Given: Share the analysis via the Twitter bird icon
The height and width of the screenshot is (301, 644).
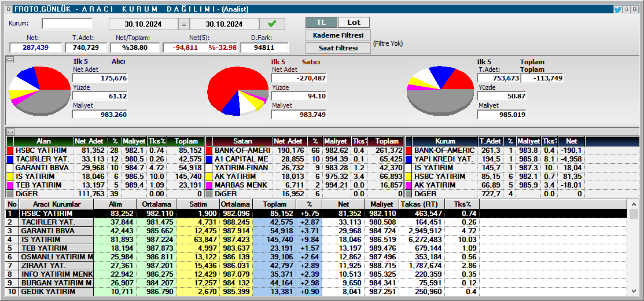Looking at the screenshot, I should coord(617,9).
